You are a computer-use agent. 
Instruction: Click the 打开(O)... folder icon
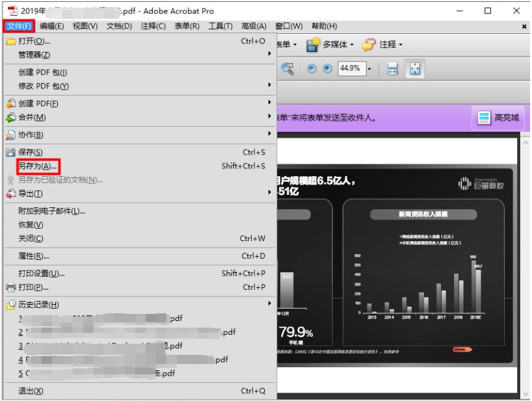[x=11, y=42]
